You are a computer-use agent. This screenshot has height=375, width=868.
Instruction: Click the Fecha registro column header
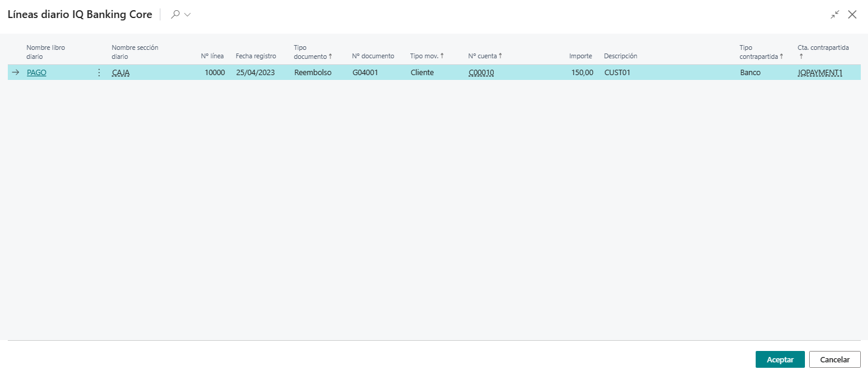click(x=256, y=55)
